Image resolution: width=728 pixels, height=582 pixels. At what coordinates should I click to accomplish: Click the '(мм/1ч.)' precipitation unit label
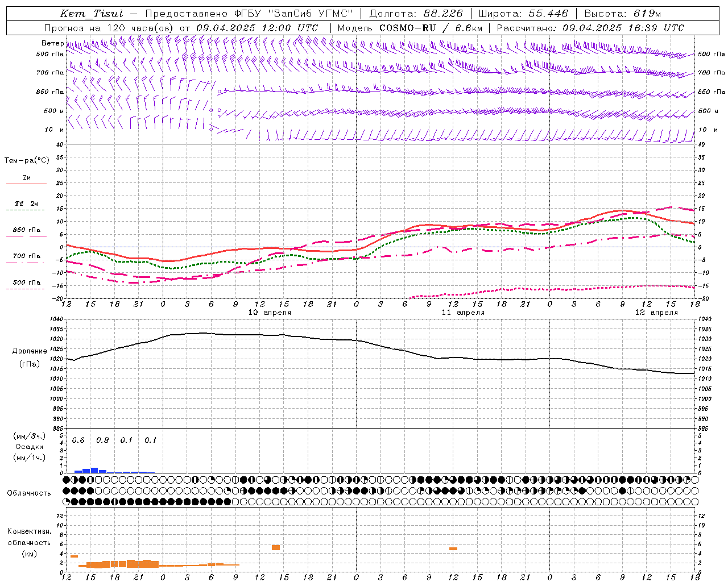[30, 458]
